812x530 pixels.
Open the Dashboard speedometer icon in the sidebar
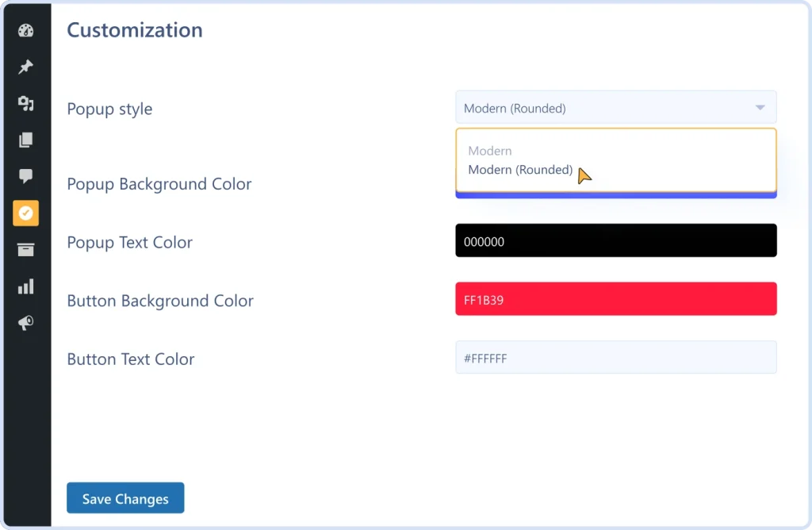[25, 30]
